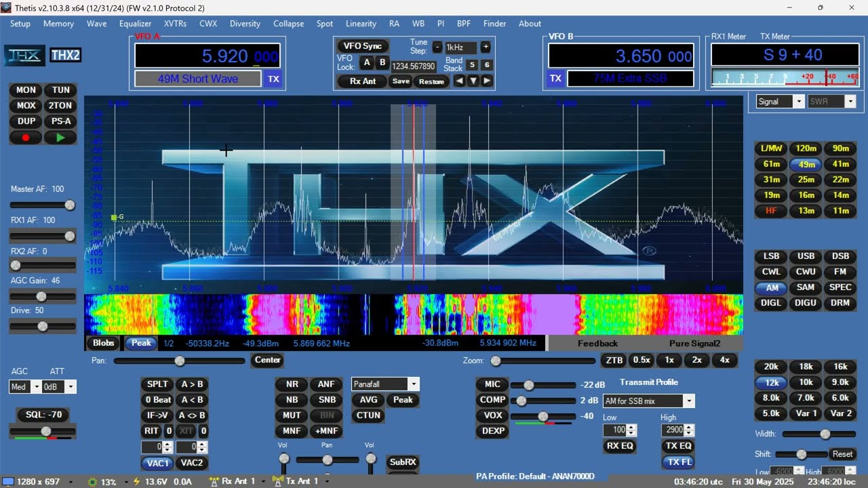Open the RX meter Signal dropdown
The image size is (868, 488).
tap(798, 102)
